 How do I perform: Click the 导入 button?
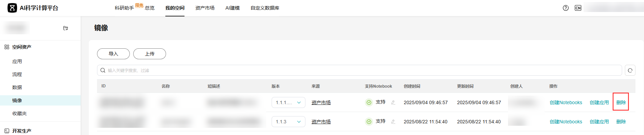coord(113,54)
